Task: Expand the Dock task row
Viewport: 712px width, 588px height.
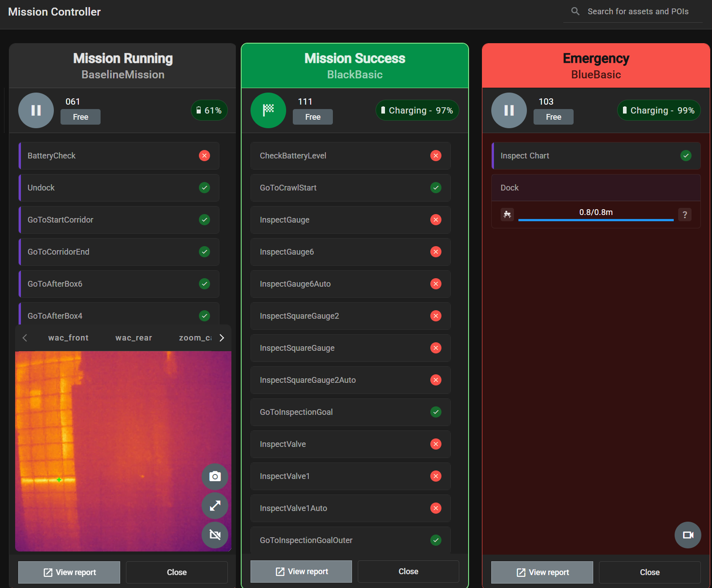Action: [595, 188]
